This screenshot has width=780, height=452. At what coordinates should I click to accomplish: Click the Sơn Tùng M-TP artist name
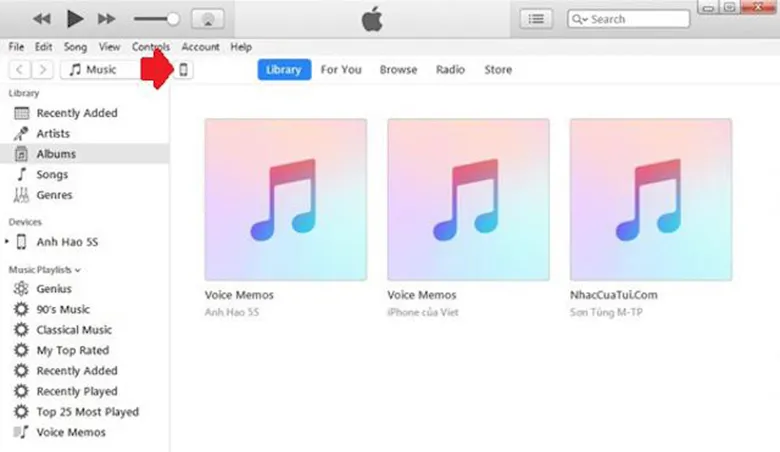pos(606,312)
